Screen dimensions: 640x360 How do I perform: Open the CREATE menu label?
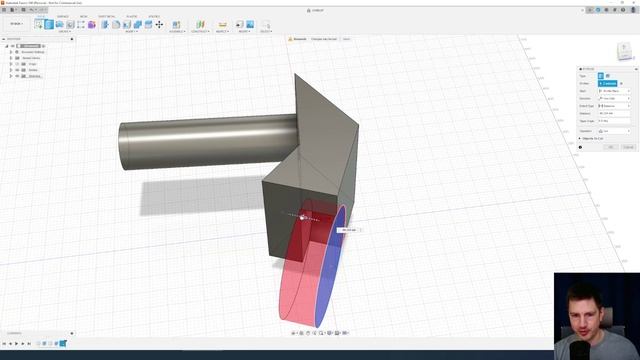[x=64, y=31]
